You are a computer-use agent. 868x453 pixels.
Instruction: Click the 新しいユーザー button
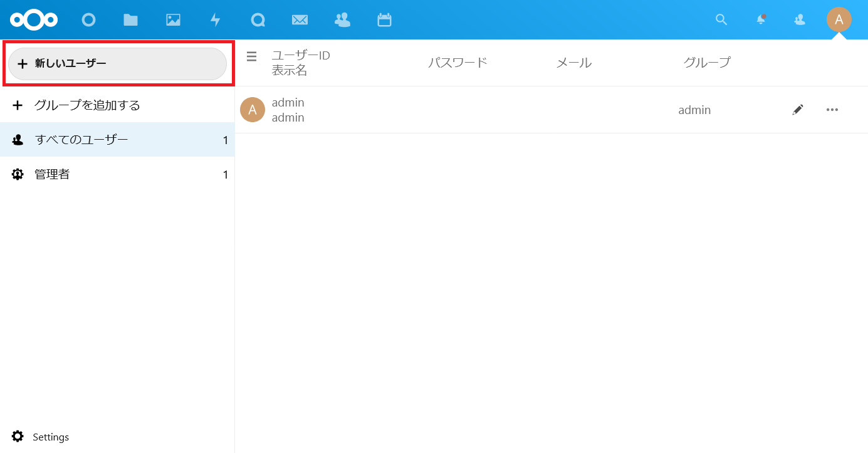point(117,63)
